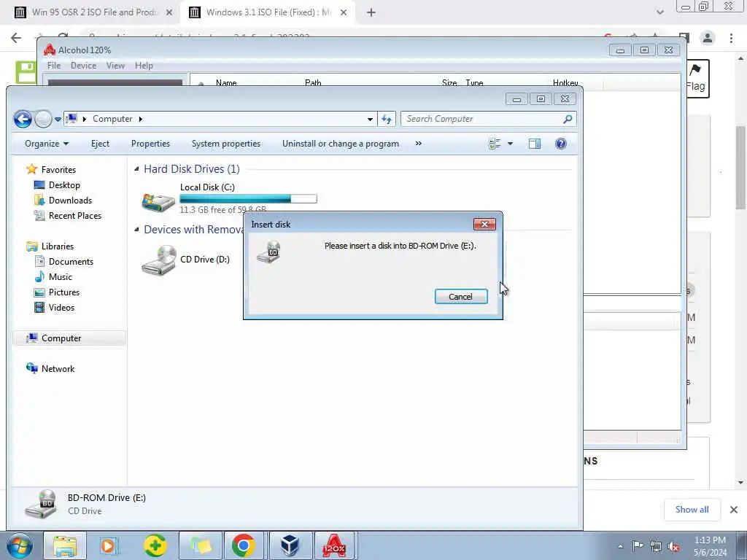Click Uninstall or change a program

[x=340, y=144]
